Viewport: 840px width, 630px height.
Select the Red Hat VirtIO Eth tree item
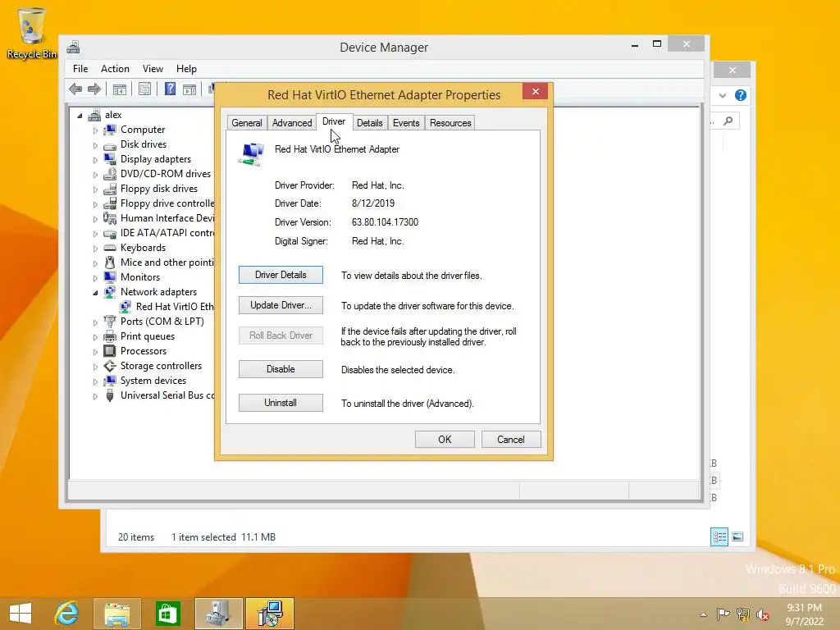pos(174,307)
